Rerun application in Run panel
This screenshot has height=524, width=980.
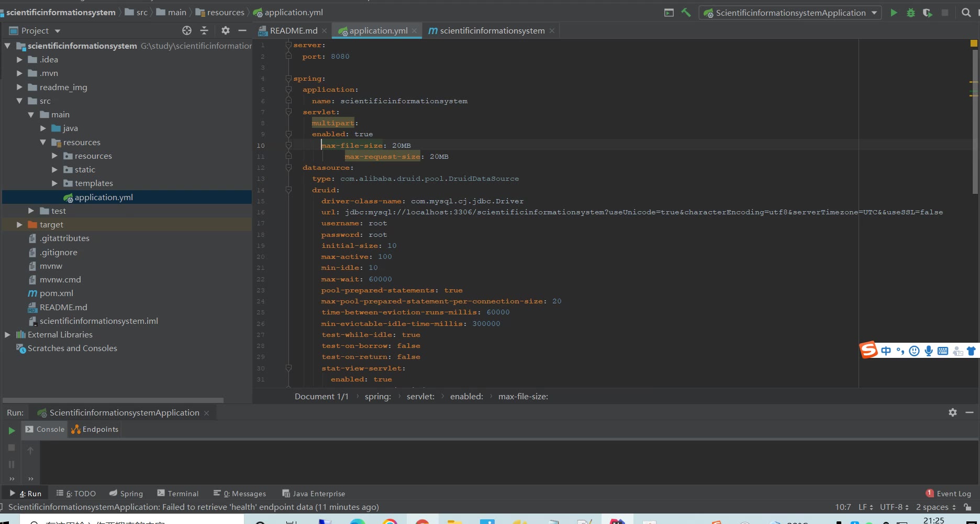(12, 430)
